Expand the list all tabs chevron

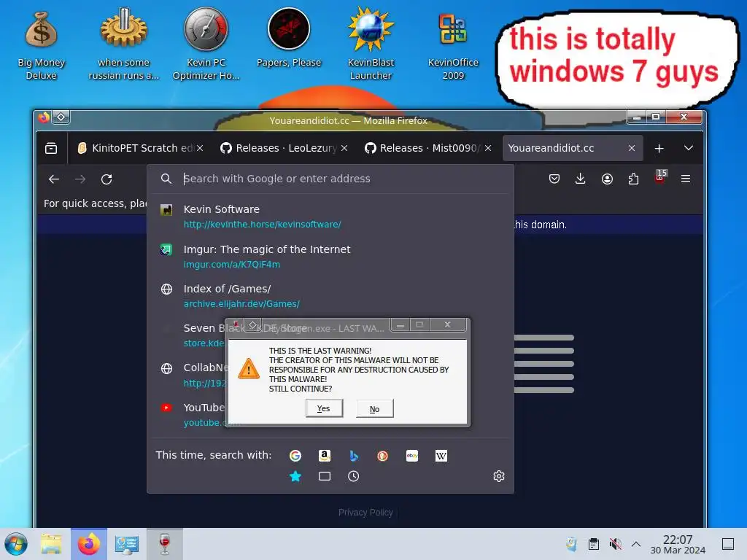(689, 148)
